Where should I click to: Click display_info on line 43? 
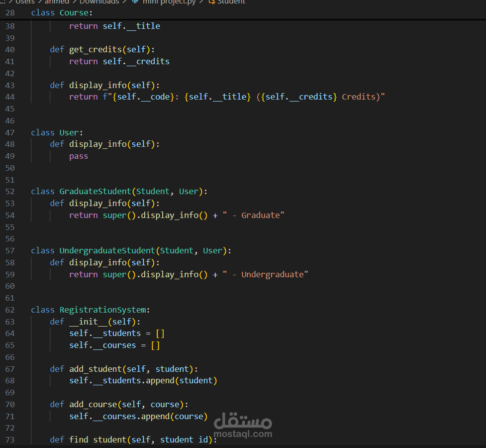(98, 85)
